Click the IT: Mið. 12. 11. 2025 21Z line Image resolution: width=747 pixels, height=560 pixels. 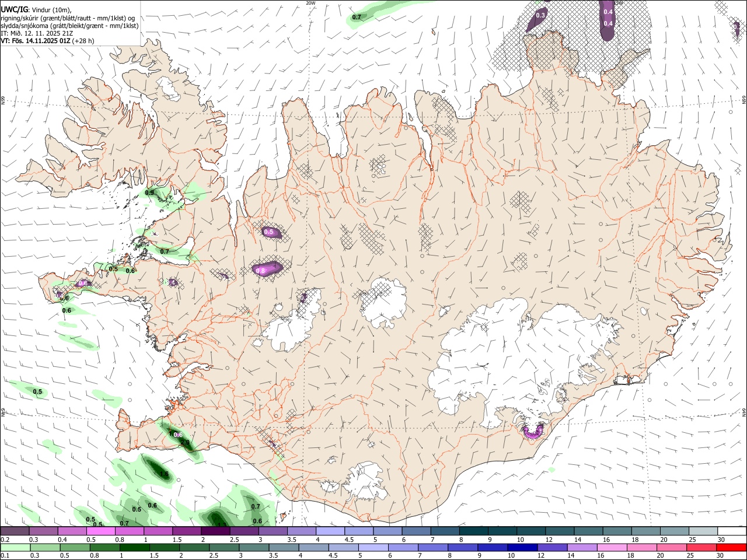click(x=37, y=33)
